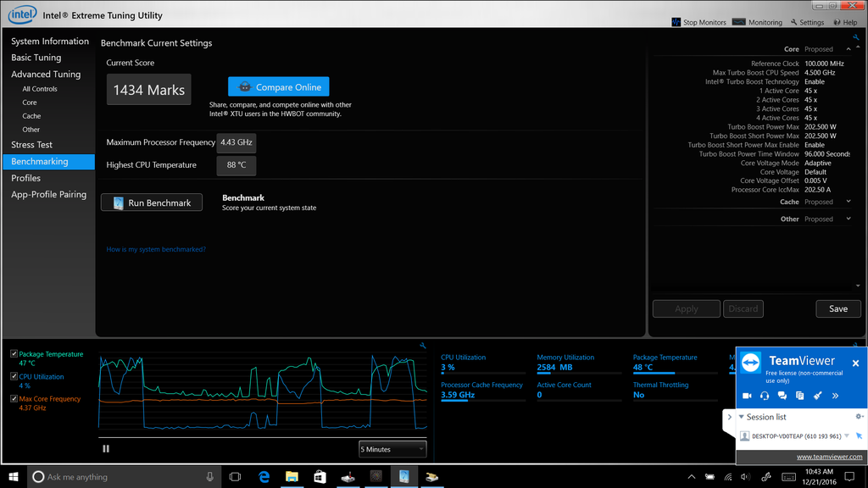Click the joystick app icon in the taskbar
Image resolution: width=868 pixels, height=488 pixels.
pyautogui.click(x=348, y=476)
